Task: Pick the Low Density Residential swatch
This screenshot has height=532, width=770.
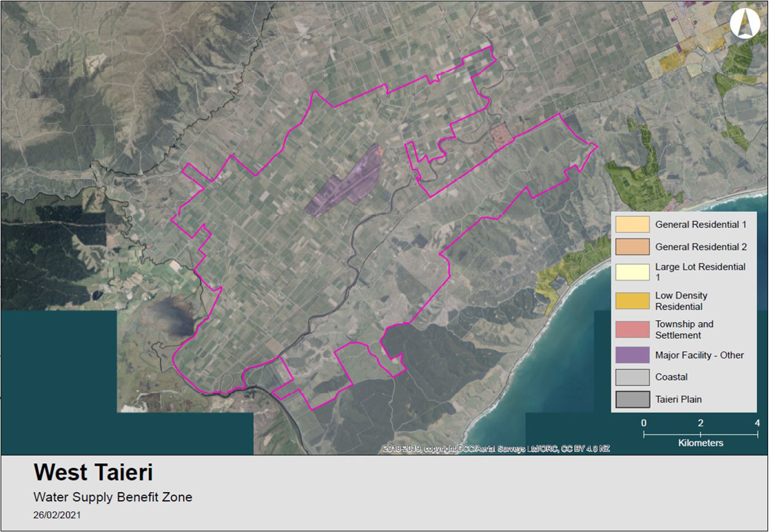Action: (632, 300)
